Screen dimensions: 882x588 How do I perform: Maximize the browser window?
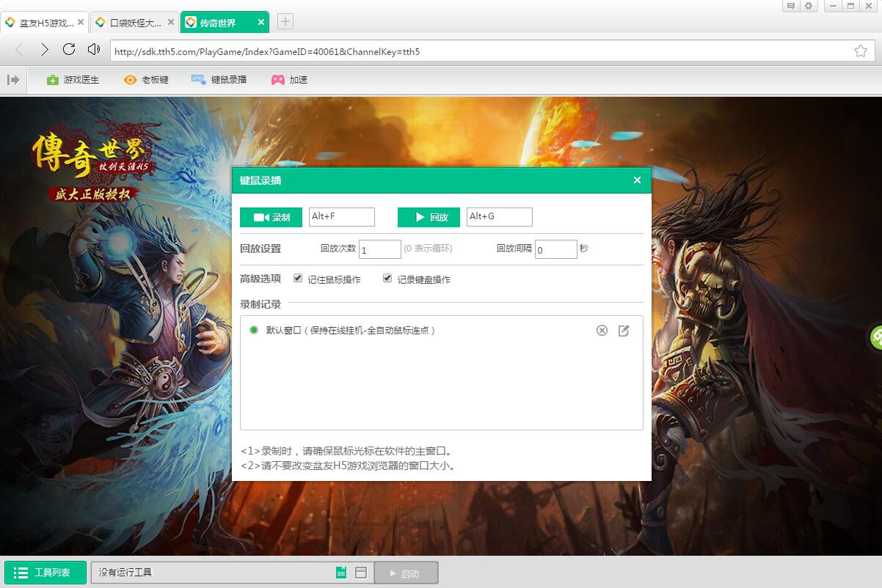tap(850, 6)
